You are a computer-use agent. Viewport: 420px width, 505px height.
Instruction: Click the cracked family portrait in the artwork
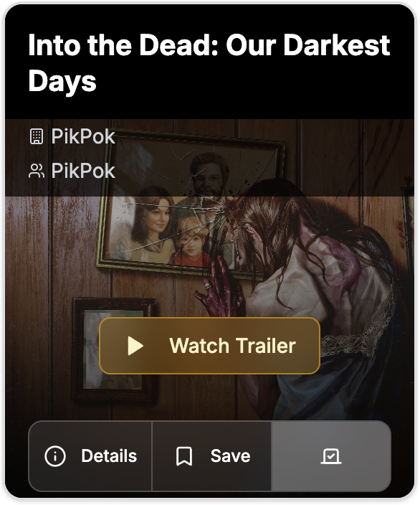190,206
